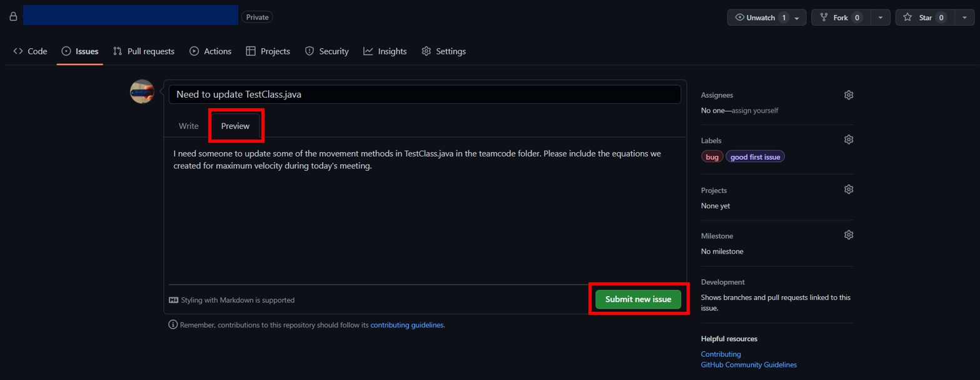The image size is (980, 380).
Task: Open contributing guidelines link
Action: [x=407, y=325]
